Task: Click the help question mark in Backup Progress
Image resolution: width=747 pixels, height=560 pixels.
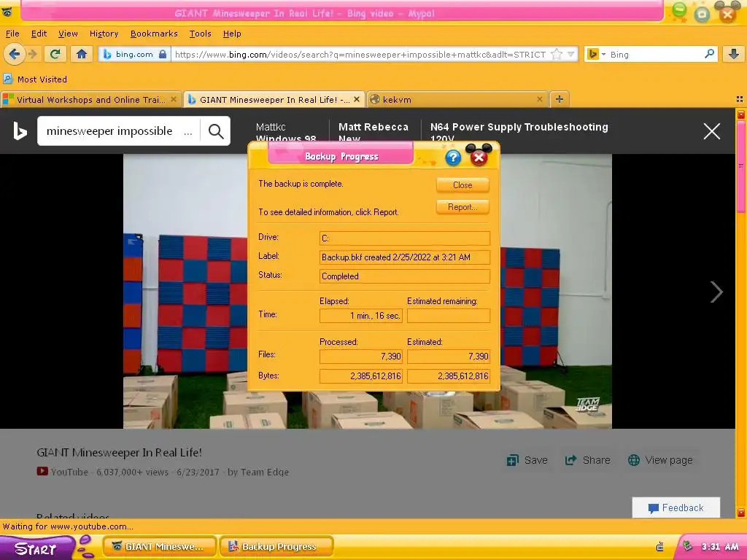Action: pos(453,157)
